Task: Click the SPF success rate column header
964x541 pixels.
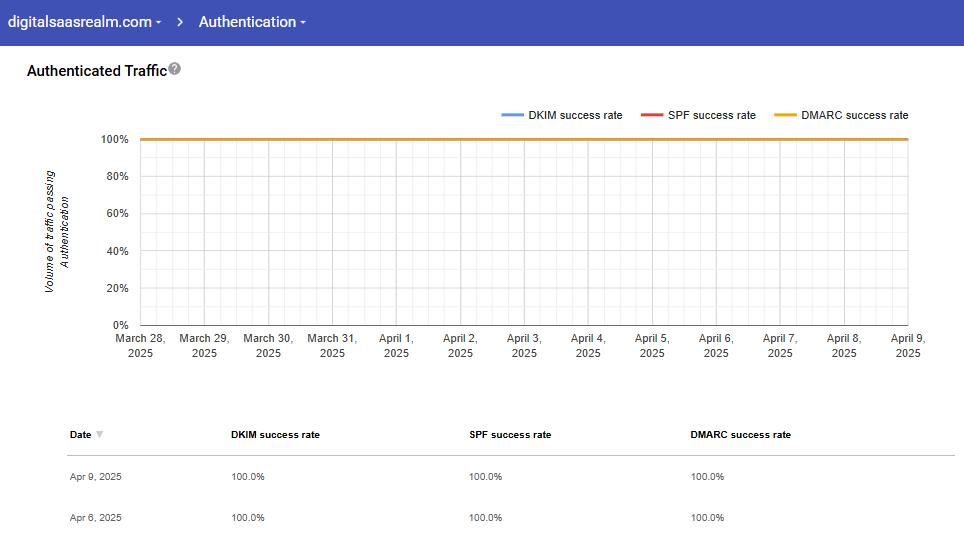Action: (510, 435)
